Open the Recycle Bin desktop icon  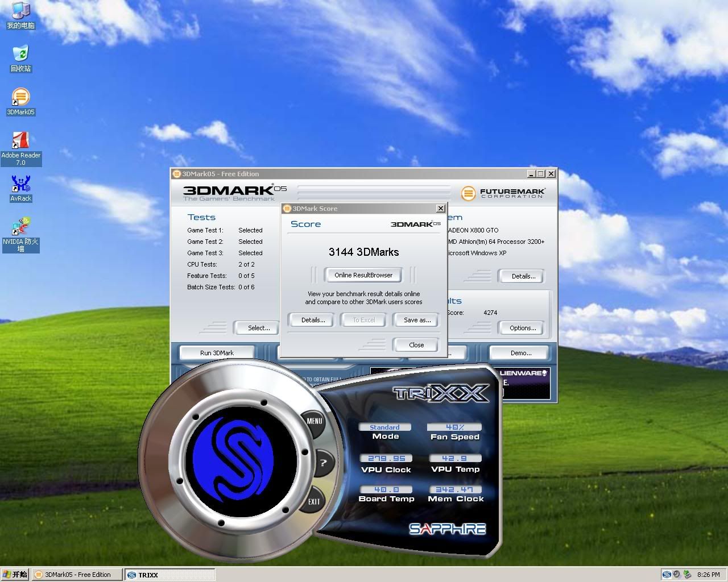[x=20, y=55]
